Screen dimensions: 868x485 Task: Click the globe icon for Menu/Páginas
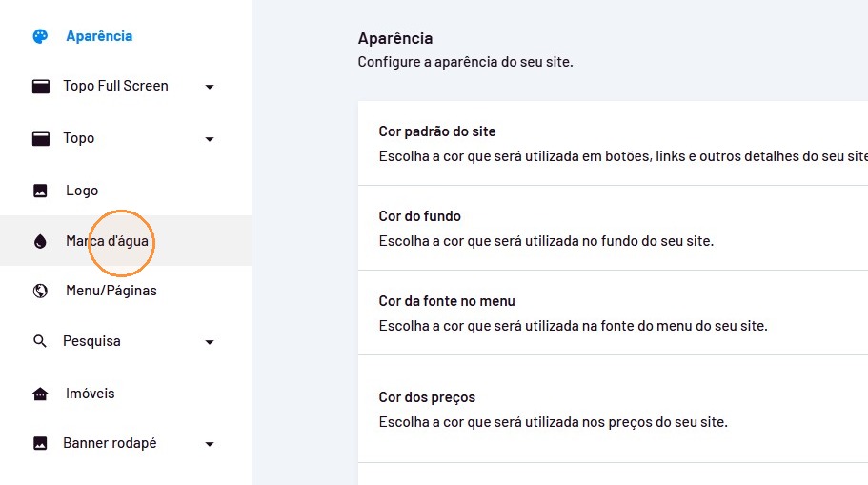point(40,291)
